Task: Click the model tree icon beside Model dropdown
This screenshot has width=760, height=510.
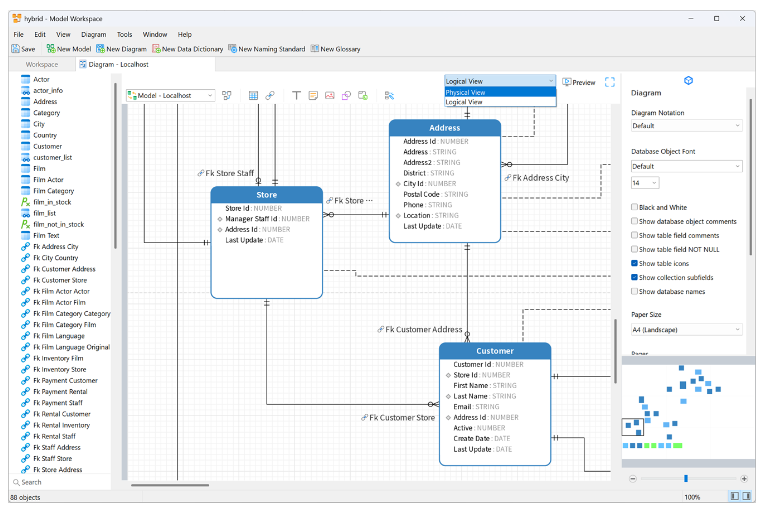Action: pyautogui.click(x=226, y=96)
